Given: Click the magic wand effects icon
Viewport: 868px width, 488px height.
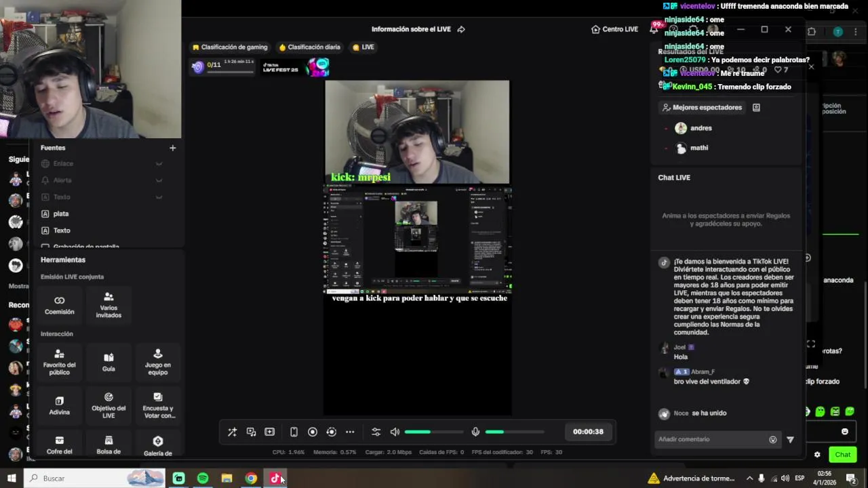Looking at the screenshot, I should click(232, 432).
